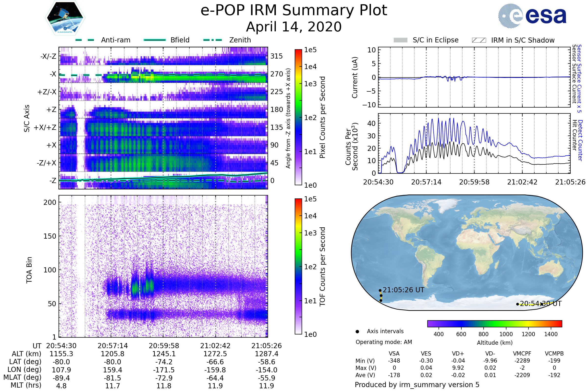Click the Sensor Surface Current x 5 label
The image size is (588, 392).
[579, 78]
